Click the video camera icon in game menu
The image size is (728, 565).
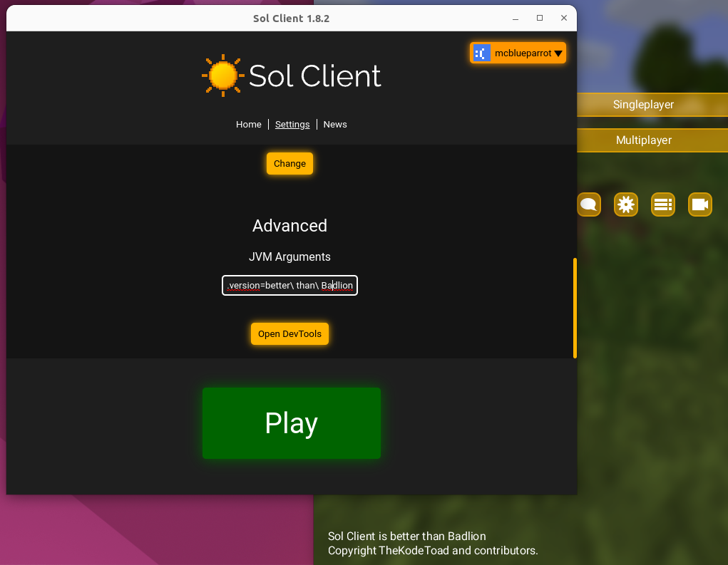pyautogui.click(x=699, y=204)
